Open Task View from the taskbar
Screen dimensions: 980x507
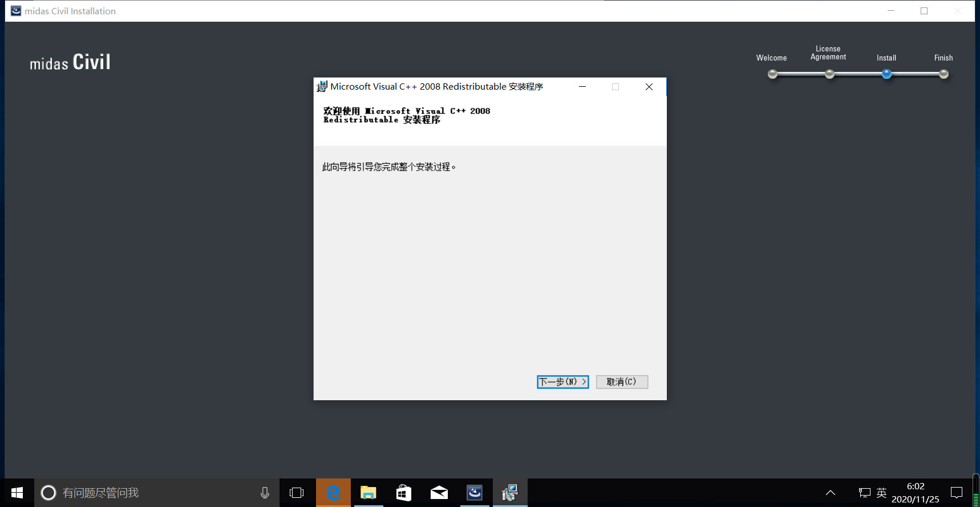[x=297, y=493]
